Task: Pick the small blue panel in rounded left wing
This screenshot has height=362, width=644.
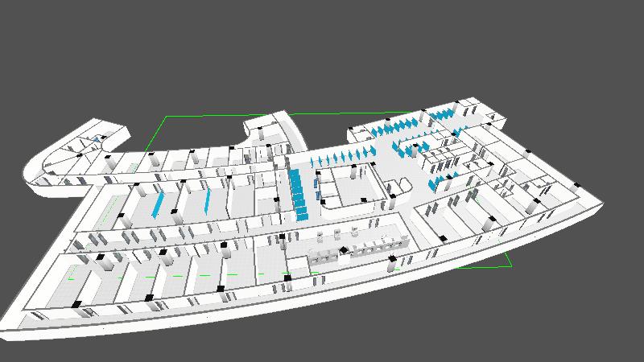Action: click(98, 139)
